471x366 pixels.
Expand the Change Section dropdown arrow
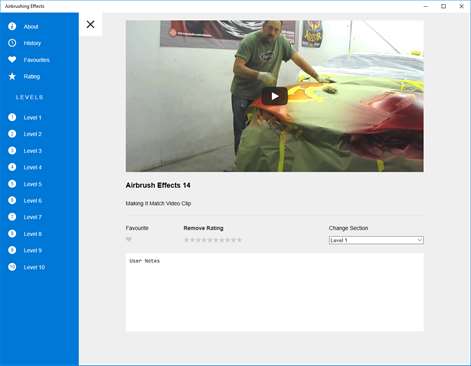click(420, 240)
